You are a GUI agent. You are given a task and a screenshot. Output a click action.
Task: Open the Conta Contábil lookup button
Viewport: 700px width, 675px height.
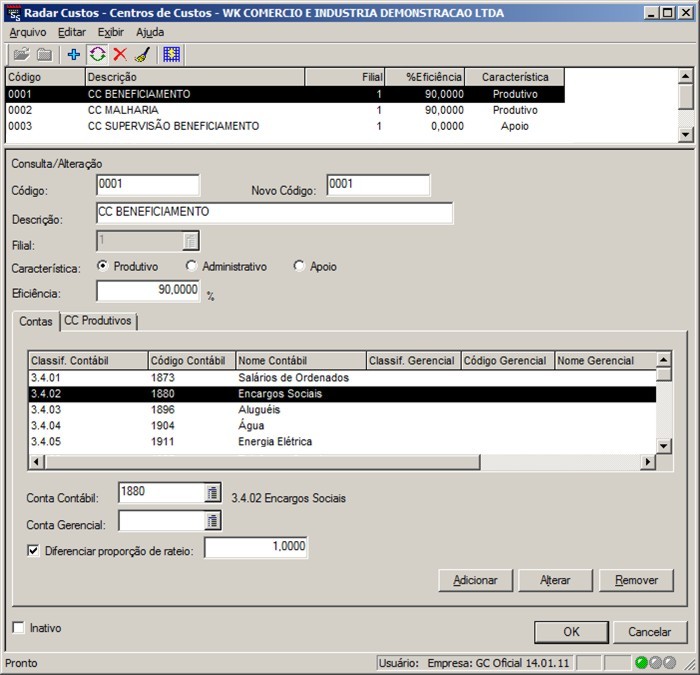(212, 493)
